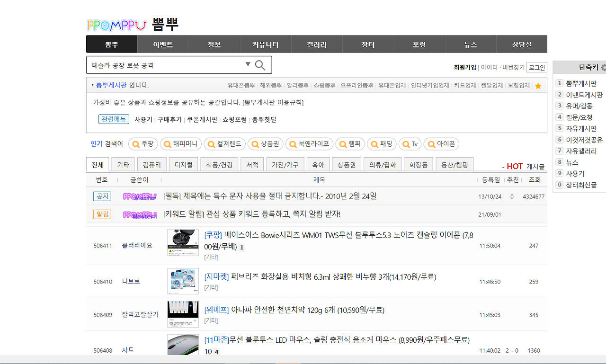The width and height of the screenshot is (606, 364).
Task: Click the 로그인 button
Action: (x=536, y=68)
